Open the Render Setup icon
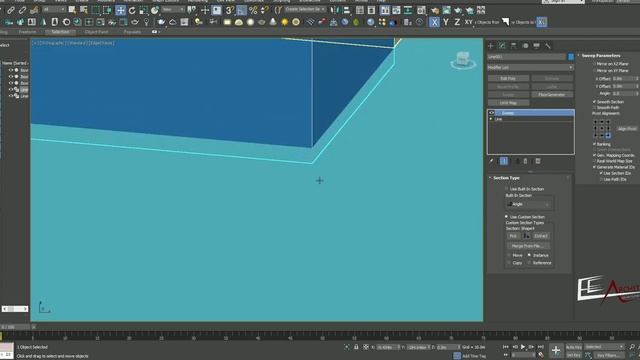Screen dimensions: 640x360 point(435,10)
